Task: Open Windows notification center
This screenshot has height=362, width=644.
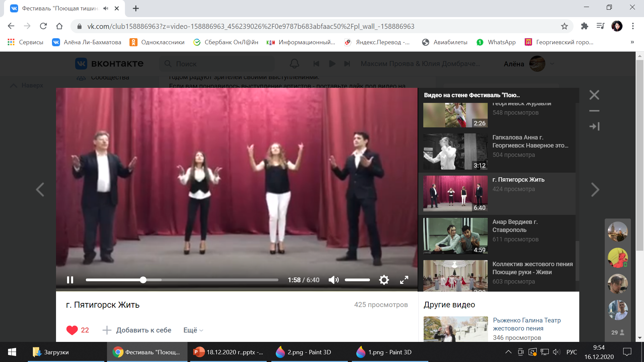Action: [x=627, y=352]
